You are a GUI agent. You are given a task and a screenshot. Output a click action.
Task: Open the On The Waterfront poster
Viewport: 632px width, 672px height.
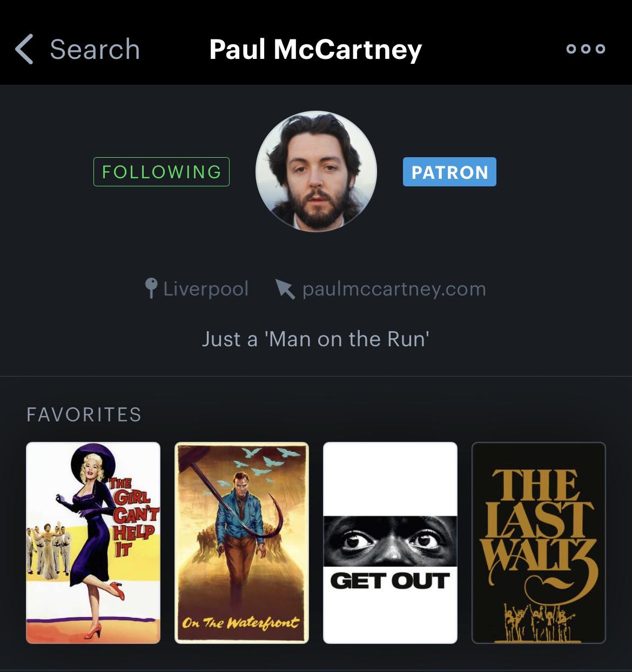[241, 543]
